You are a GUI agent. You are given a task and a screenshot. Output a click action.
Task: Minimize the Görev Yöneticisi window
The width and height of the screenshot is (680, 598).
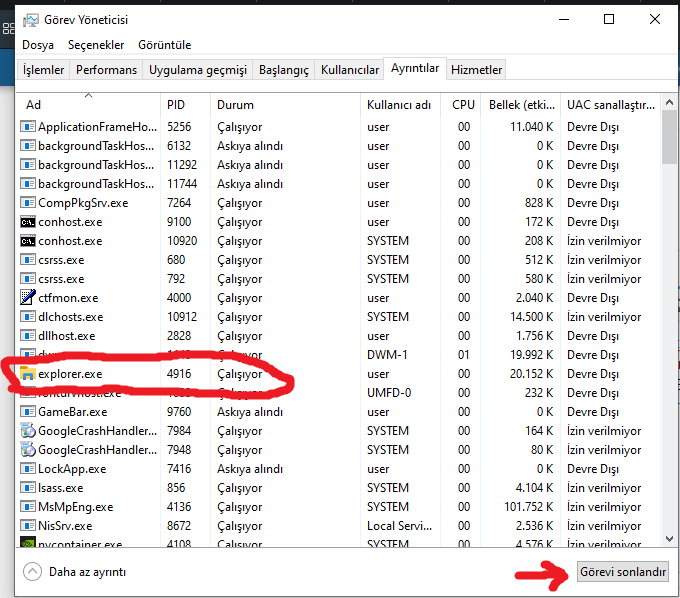point(564,19)
